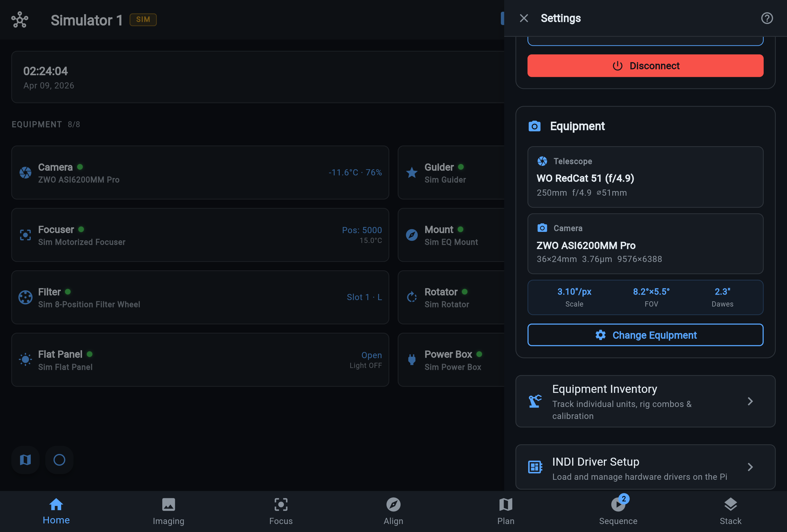Screen dimensions: 787x532
Task: Click the circle icon button beside the map button
Action: [x=59, y=460]
